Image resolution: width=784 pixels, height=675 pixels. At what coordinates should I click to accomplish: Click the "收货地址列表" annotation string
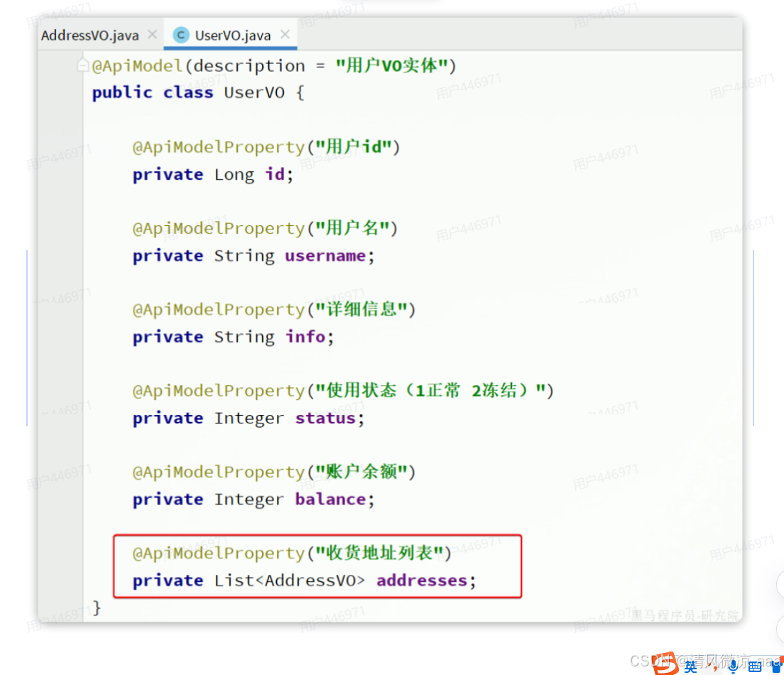379,552
